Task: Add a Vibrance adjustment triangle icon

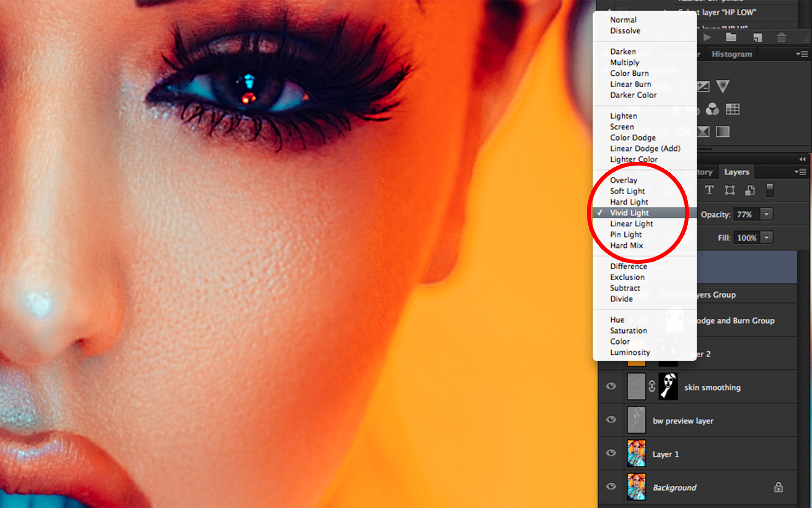Action: pyautogui.click(x=723, y=86)
